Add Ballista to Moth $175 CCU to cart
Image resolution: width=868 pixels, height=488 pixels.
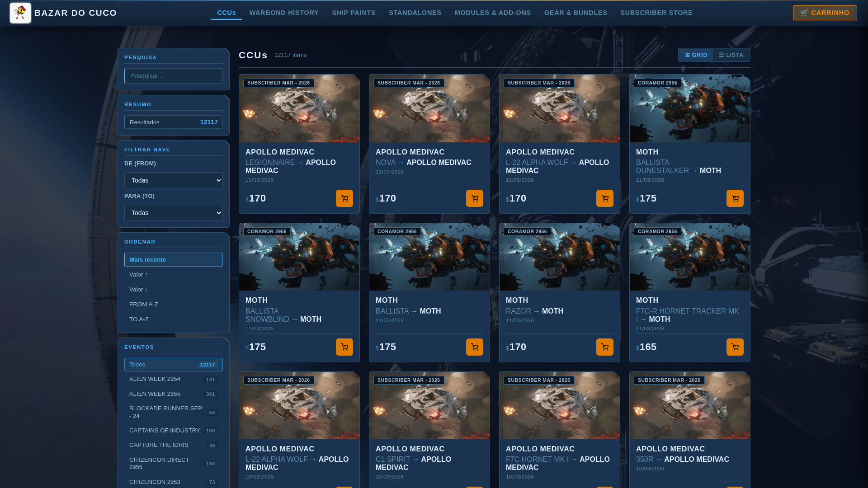pyautogui.click(x=475, y=347)
